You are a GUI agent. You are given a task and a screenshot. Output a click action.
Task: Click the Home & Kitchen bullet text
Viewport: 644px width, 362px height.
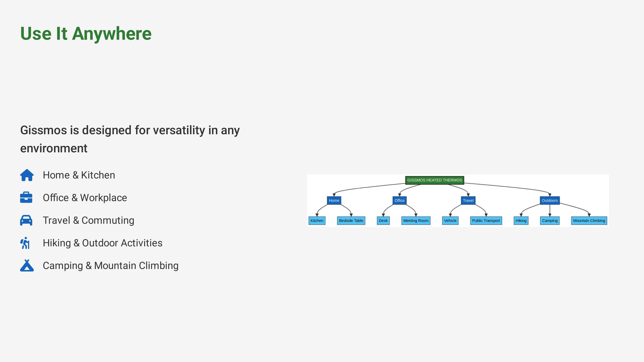tap(79, 175)
